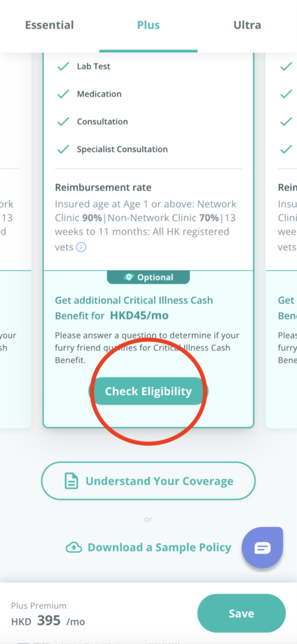
Task: Save the Plus Premium plan
Action: pyautogui.click(x=242, y=614)
